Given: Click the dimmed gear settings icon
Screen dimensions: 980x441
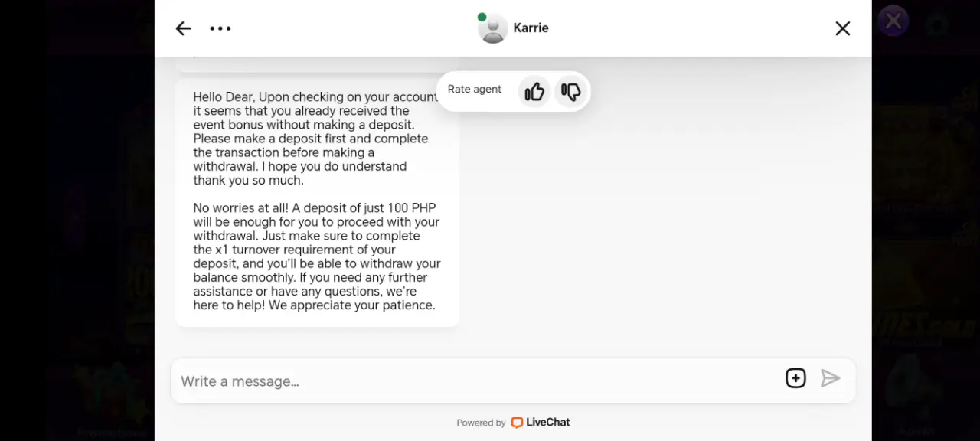Looking at the screenshot, I should 936,25.
